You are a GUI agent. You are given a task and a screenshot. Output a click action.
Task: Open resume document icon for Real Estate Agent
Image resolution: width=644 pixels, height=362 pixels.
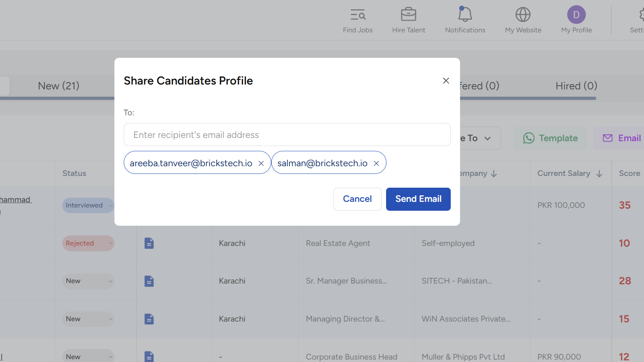pos(149,243)
